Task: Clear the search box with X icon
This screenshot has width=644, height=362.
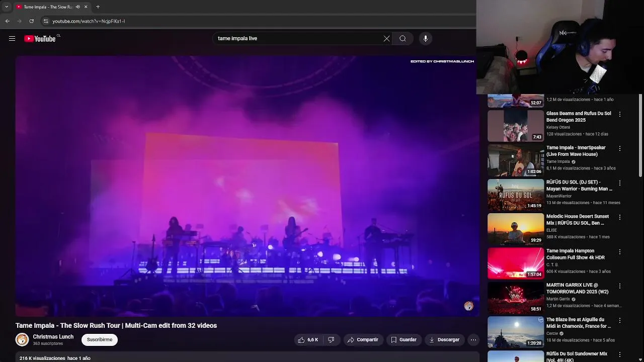Action: [x=386, y=39]
